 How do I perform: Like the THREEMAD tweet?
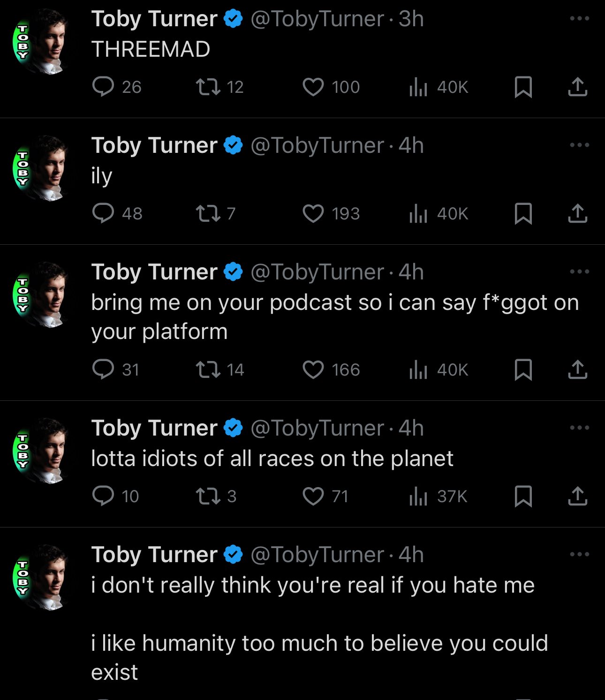313,87
